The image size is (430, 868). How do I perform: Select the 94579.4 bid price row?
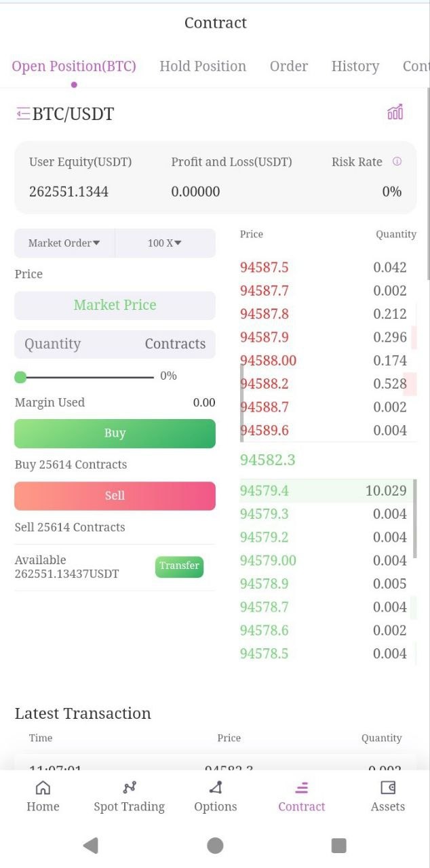[324, 490]
